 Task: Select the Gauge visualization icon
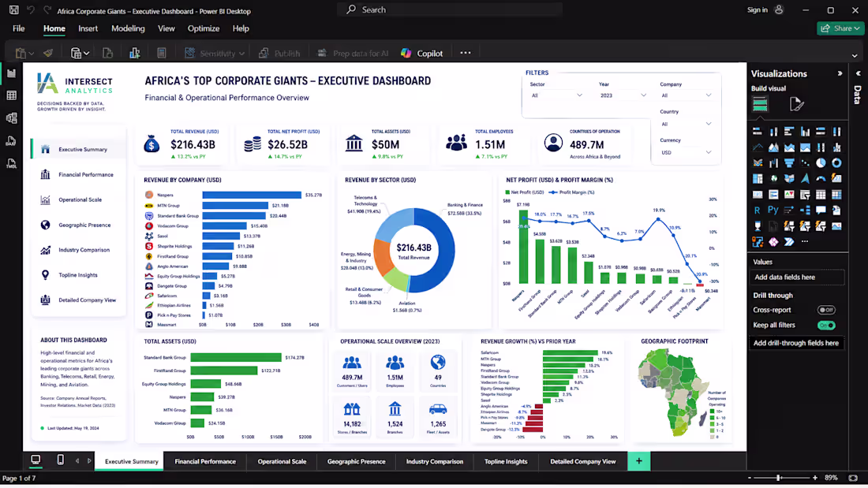point(821,178)
